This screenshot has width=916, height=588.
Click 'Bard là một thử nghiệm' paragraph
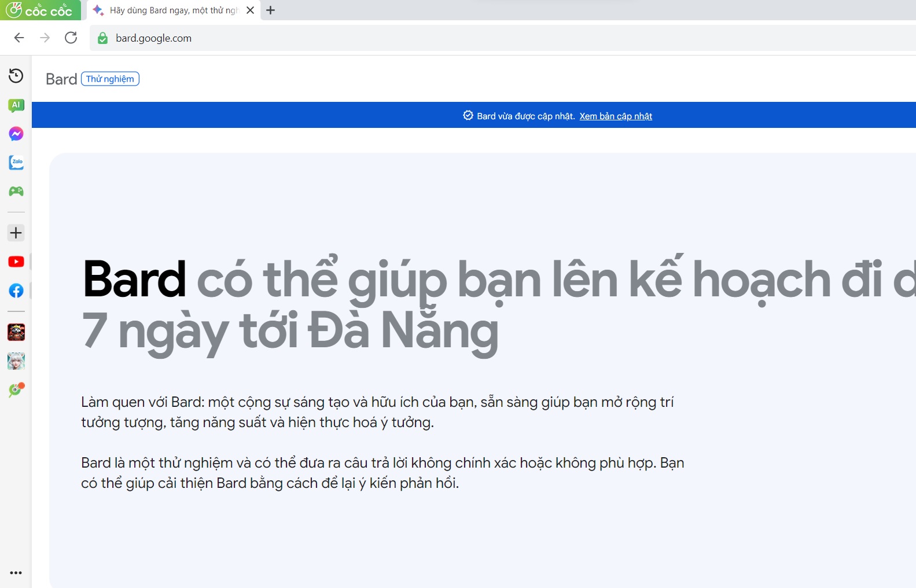click(382, 473)
